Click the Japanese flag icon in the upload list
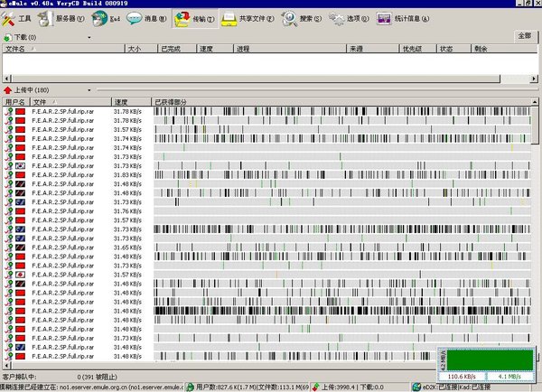Screen dimensions: 542x392 [x=20, y=275]
